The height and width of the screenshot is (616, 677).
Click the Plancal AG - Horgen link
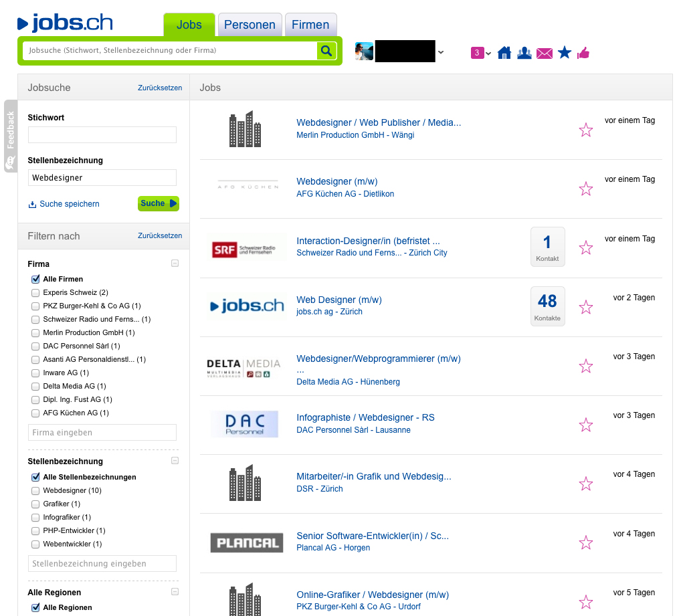click(x=333, y=548)
